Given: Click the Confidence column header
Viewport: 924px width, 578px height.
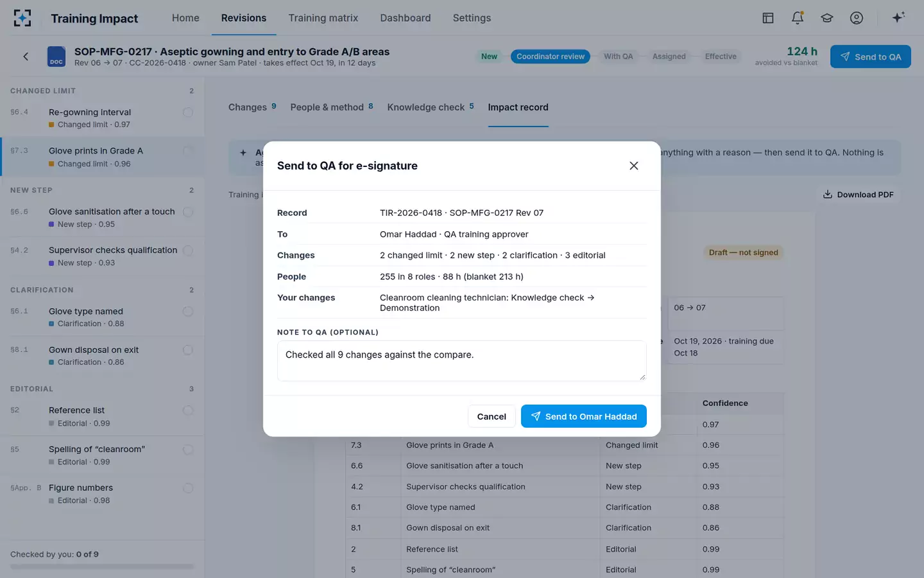Looking at the screenshot, I should [725, 403].
